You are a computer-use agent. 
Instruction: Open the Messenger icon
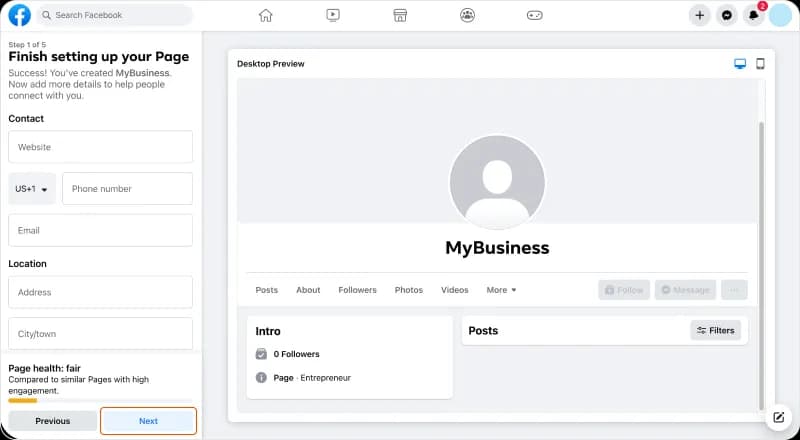coord(727,15)
